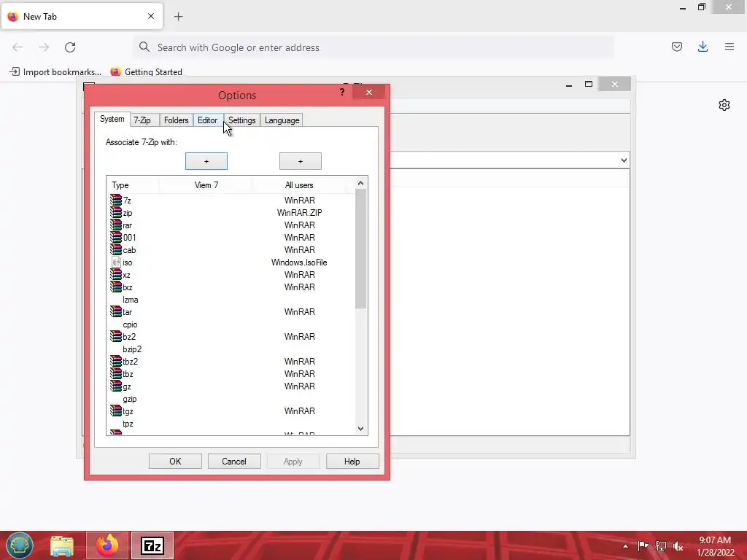This screenshot has height=560, width=747.
Task: Click the iso file type icon
Action: (x=116, y=262)
